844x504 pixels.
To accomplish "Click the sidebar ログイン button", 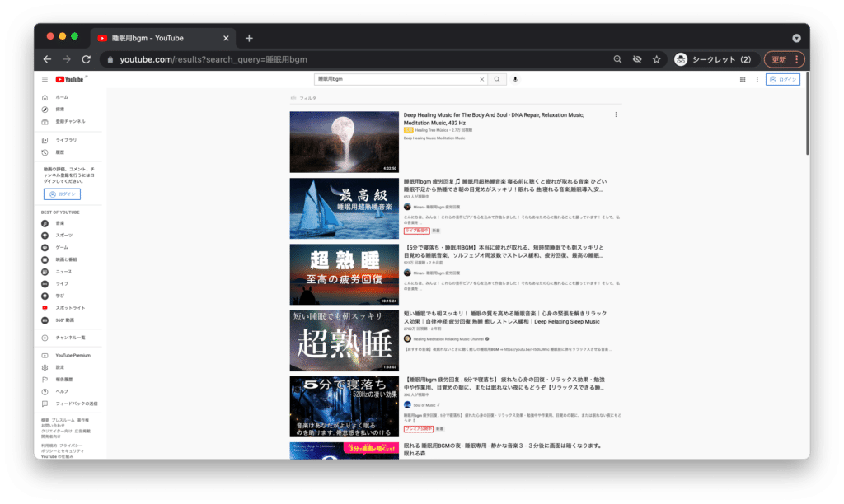I will point(62,194).
